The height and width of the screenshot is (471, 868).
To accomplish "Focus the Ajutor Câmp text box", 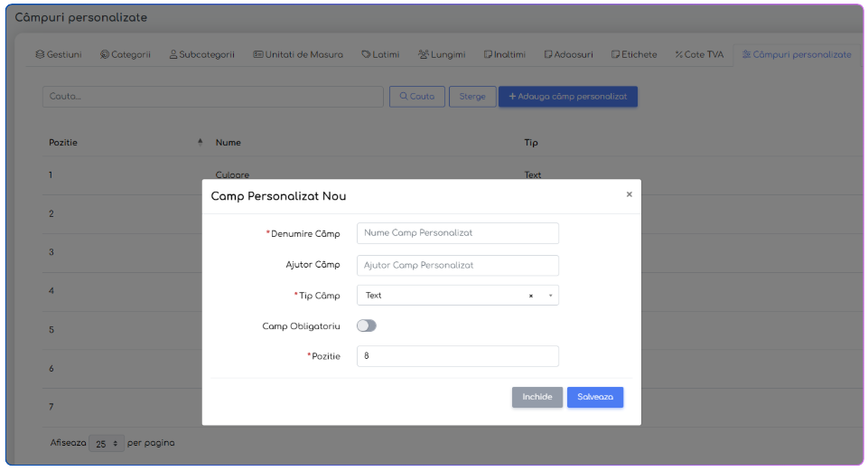I will pos(457,266).
